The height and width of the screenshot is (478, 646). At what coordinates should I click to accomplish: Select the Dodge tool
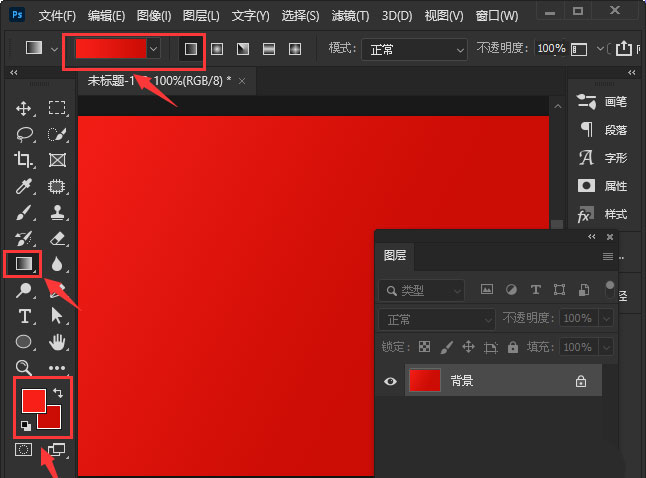coord(23,290)
